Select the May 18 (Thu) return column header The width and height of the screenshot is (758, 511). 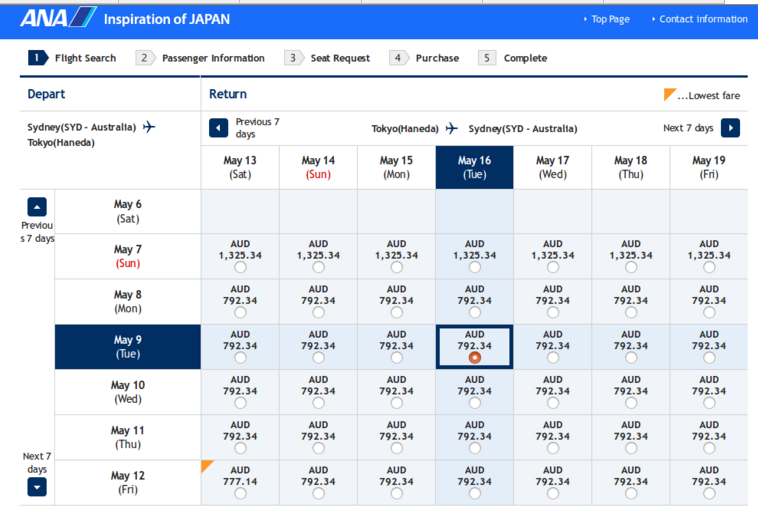pyautogui.click(x=631, y=167)
